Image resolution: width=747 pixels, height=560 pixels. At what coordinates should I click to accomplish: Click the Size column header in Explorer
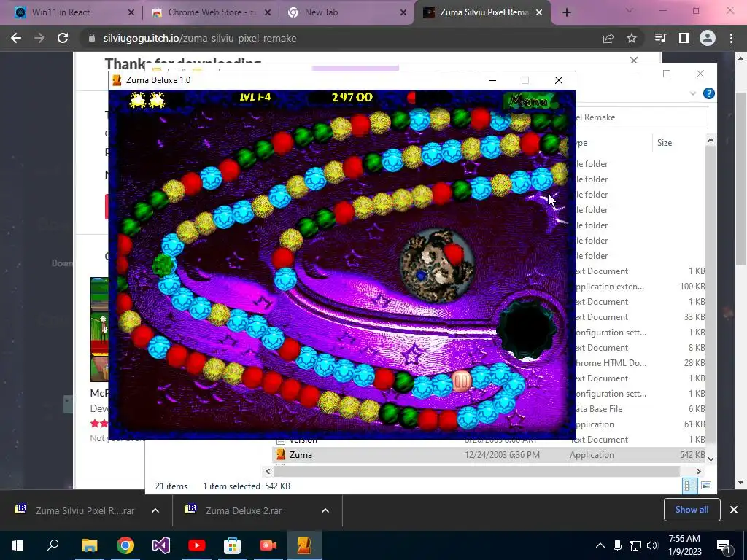click(665, 142)
